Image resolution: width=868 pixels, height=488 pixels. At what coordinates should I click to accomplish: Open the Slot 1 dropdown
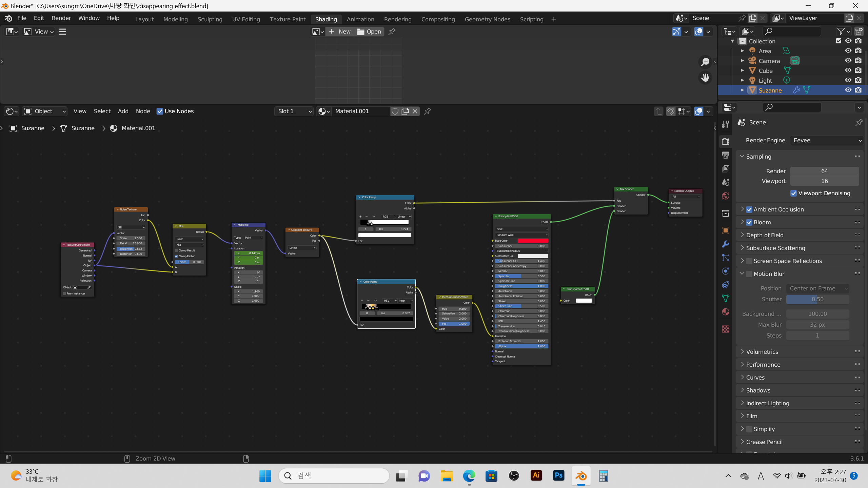294,111
